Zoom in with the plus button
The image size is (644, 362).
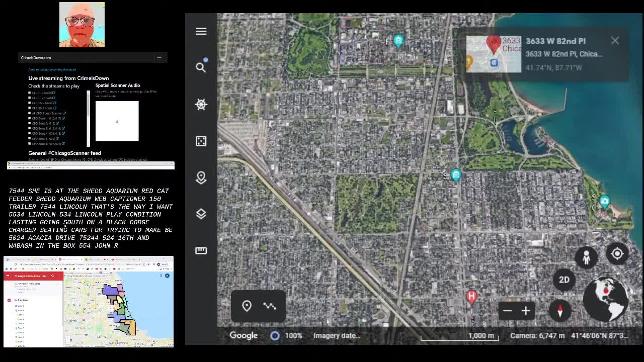526,311
